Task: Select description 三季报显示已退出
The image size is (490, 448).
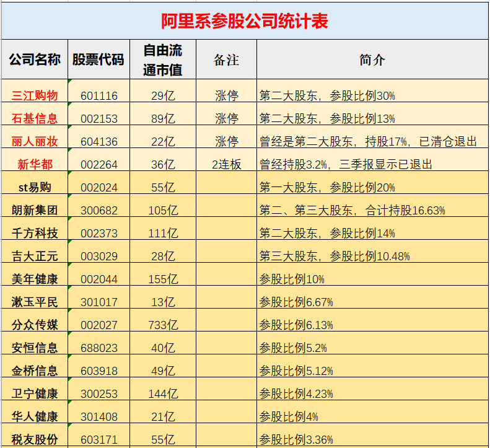Action: (372, 159)
